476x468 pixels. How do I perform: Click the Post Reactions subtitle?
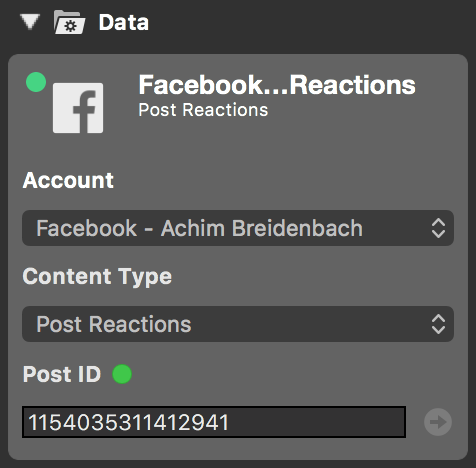[203, 110]
